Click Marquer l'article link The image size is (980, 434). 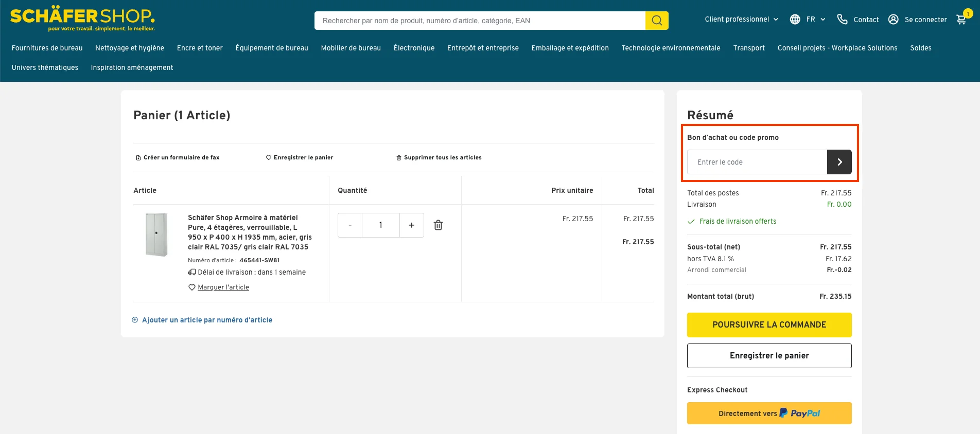point(223,287)
